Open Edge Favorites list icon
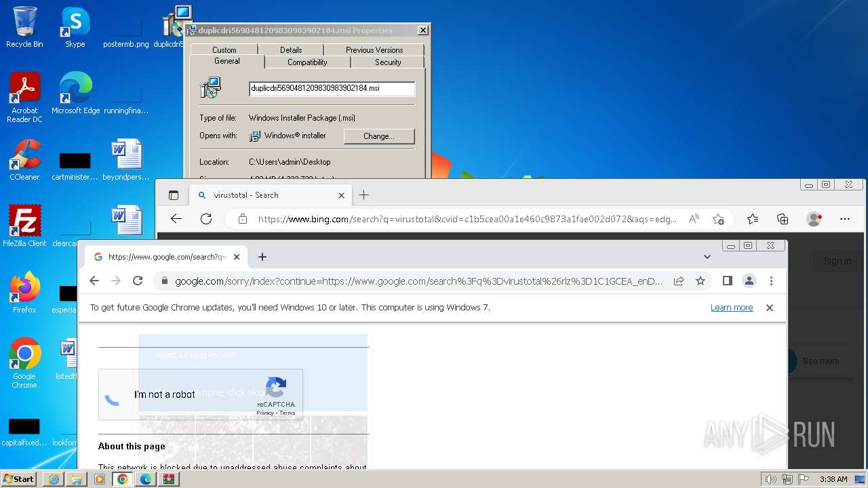868x488 pixels. (x=753, y=219)
